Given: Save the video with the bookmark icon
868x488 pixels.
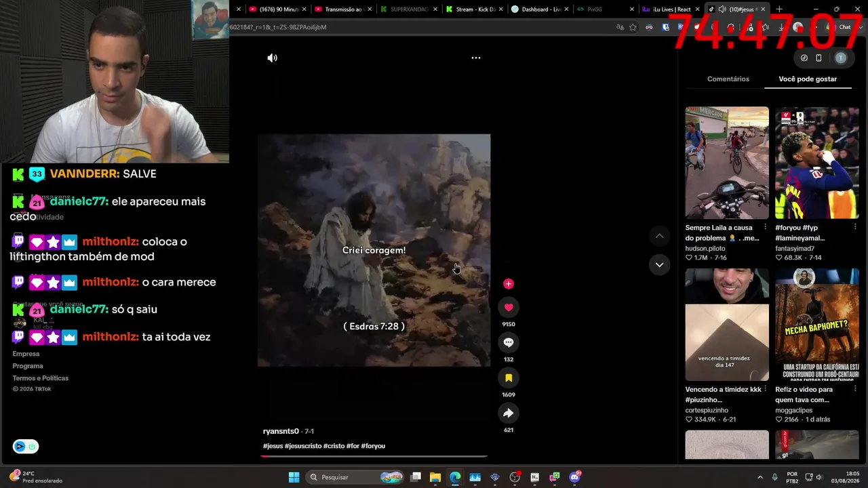Looking at the screenshot, I should click(x=509, y=378).
